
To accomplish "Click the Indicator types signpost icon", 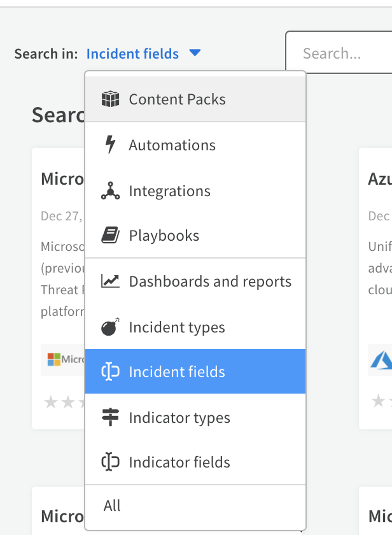I will [110, 418].
